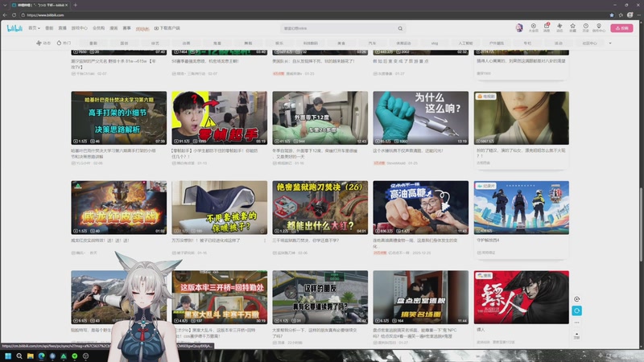Open video thumbnail 艳密监狱跑刀赞决(26)
This screenshot has height=362, width=644.
click(x=320, y=208)
